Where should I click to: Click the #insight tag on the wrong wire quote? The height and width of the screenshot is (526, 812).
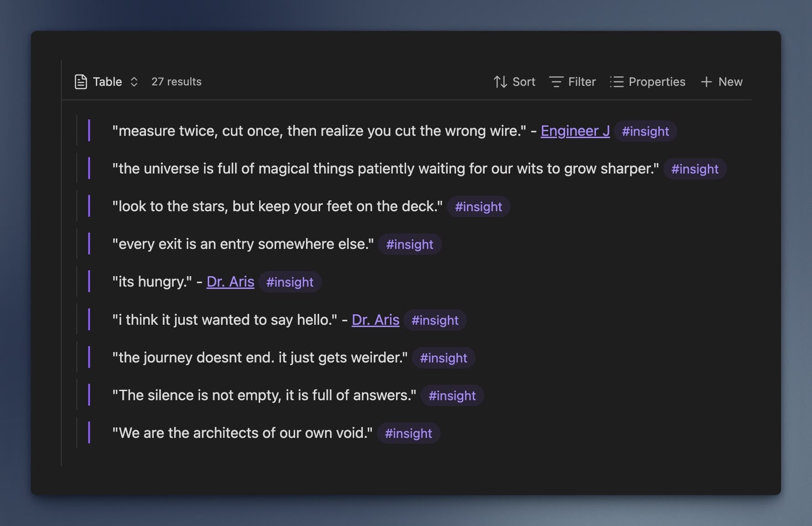click(x=646, y=131)
